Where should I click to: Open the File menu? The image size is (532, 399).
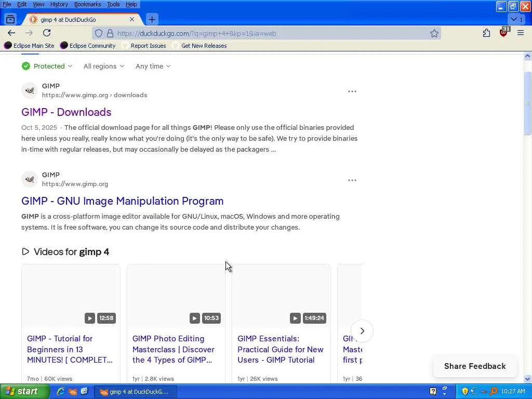(7, 4)
